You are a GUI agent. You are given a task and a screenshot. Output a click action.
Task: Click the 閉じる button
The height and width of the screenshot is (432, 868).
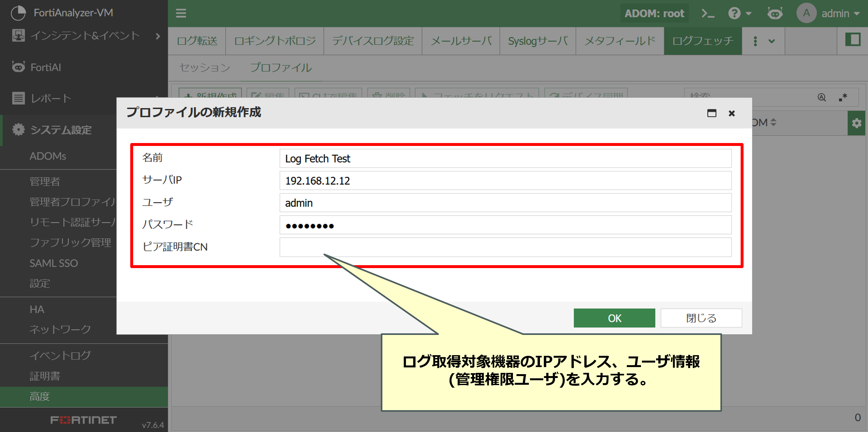coord(701,318)
